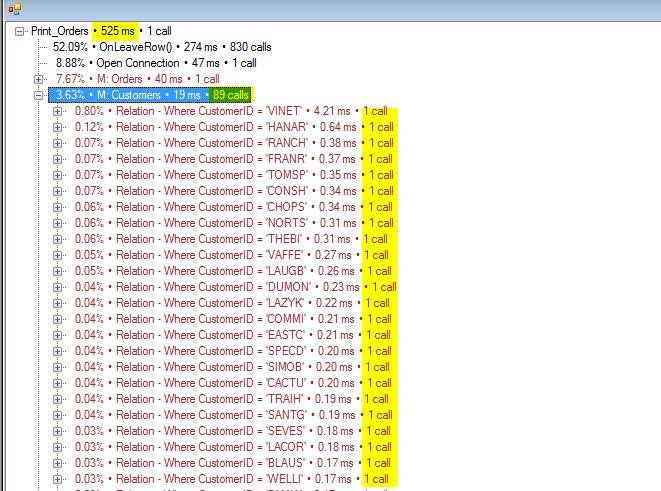Expand the 'DUMON' relation node
Screen dimensions: 661x491
click(57, 287)
